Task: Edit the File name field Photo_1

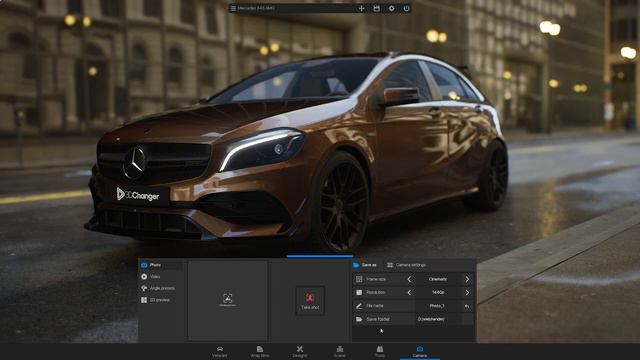Action: [x=438, y=306]
